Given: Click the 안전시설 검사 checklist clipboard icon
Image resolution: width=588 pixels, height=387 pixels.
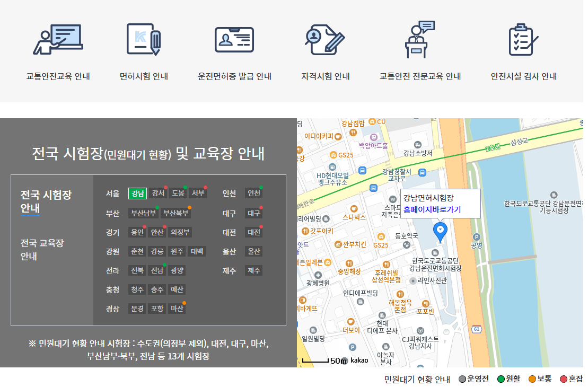Looking at the screenshot, I should [523, 40].
